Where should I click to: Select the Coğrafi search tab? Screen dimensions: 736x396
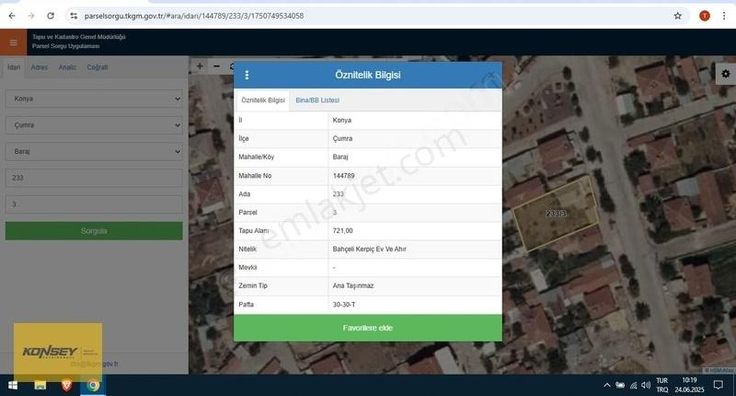click(97, 68)
